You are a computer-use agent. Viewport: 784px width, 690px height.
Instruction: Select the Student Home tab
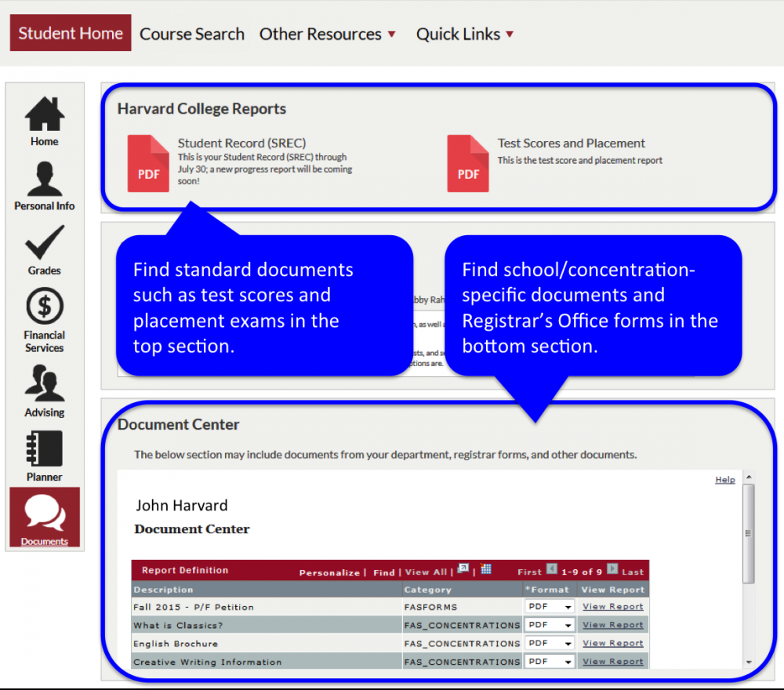click(x=70, y=33)
